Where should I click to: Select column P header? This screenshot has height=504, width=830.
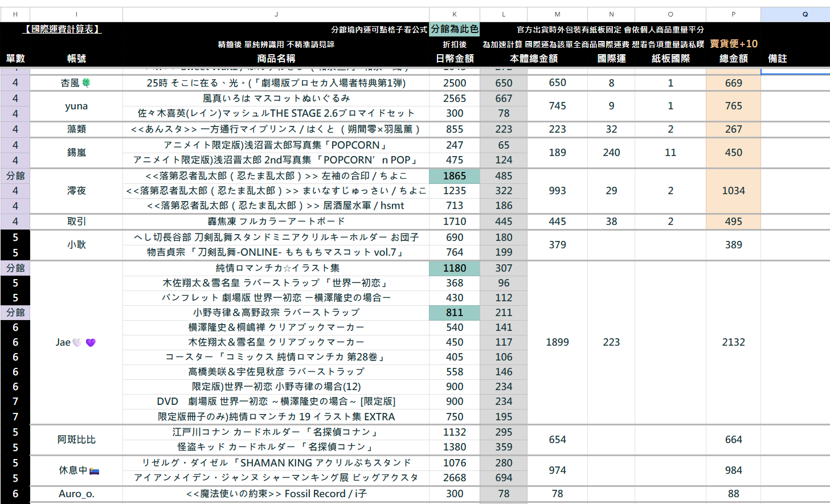(x=733, y=14)
